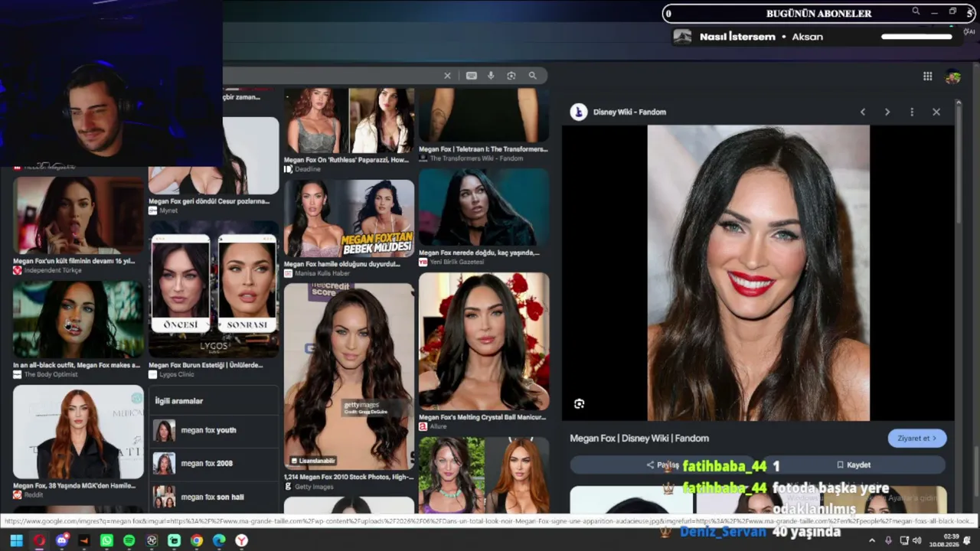Viewport: 980px width, 551px height.
Task: Open Discord from the taskbar
Action: click(62, 540)
